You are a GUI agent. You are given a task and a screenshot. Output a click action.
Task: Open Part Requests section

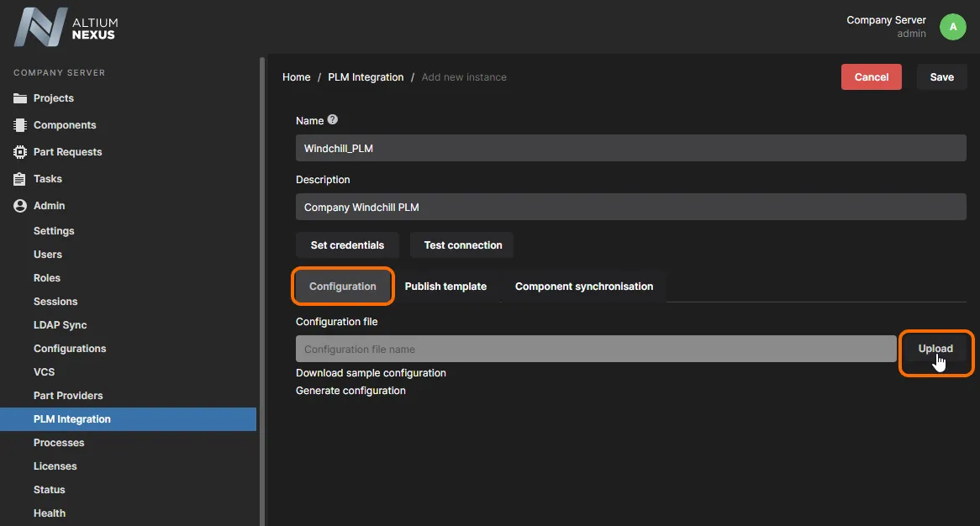pos(67,152)
